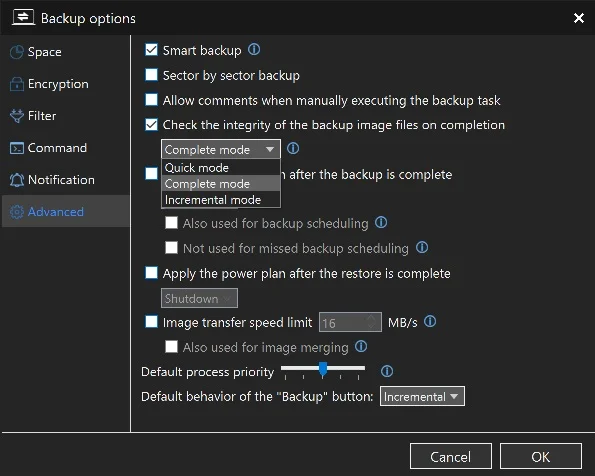The image size is (595, 476).
Task: Click the Filter funnel icon
Action: [x=17, y=116]
